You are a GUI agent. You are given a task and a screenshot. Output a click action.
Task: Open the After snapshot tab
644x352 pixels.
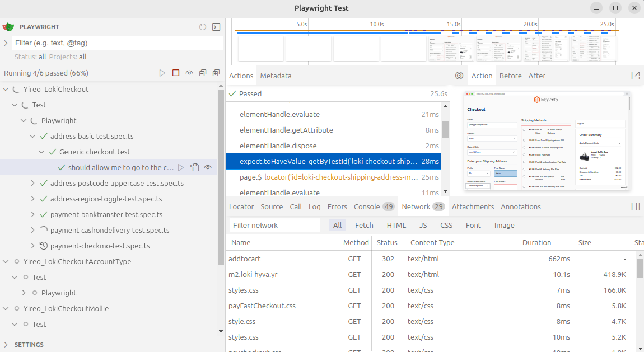pos(537,76)
